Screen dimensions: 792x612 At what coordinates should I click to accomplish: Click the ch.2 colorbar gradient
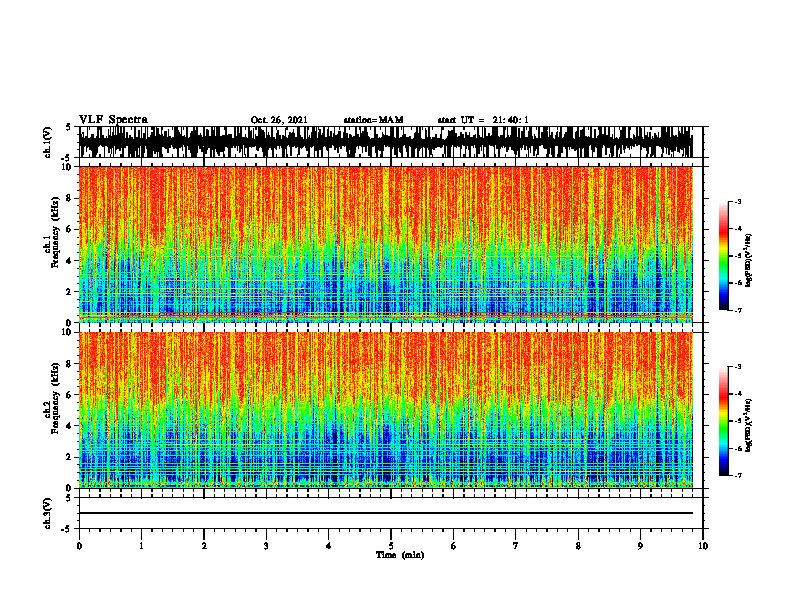click(723, 421)
